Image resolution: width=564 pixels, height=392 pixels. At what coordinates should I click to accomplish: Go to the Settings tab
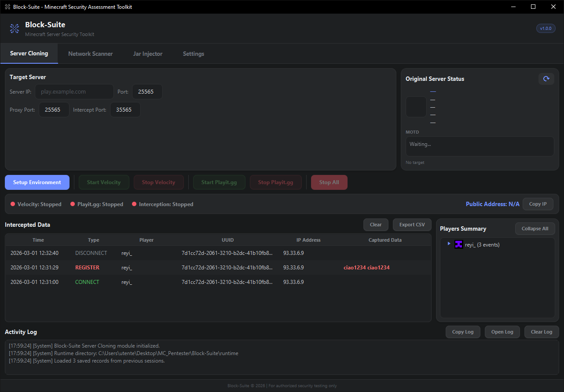click(194, 53)
